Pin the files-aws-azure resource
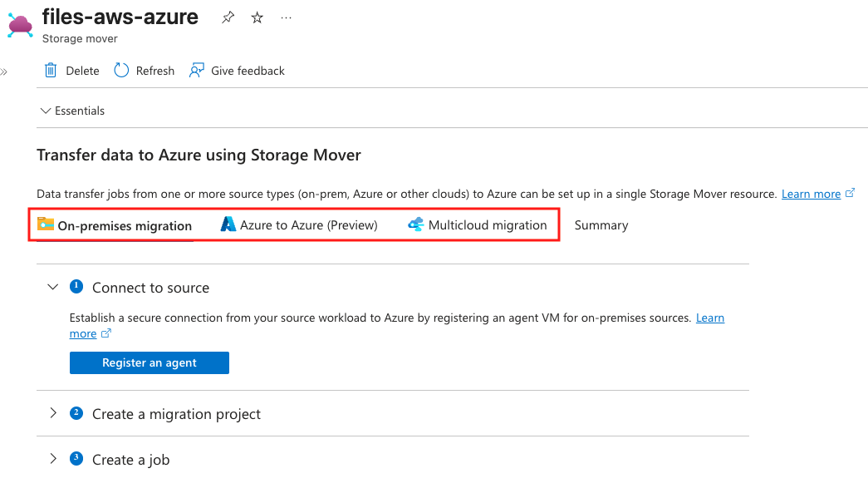This screenshot has height=488, width=868. pyautogui.click(x=228, y=17)
